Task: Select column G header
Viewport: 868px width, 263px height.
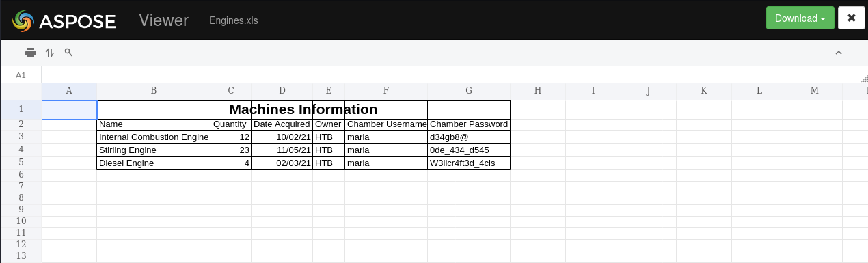Action: pyautogui.click(x=468, y=91)
